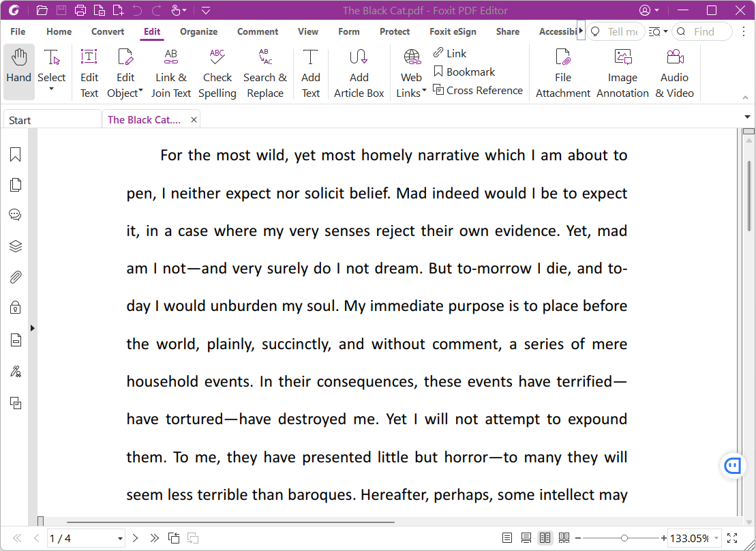
Task: Jump to last page
Action: [154, 538]
